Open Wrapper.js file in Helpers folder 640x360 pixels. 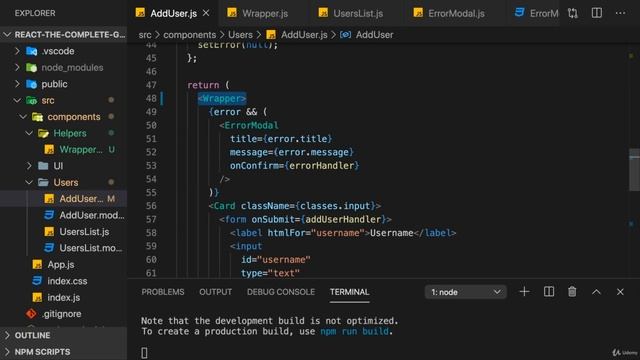[x=81, y=149]
